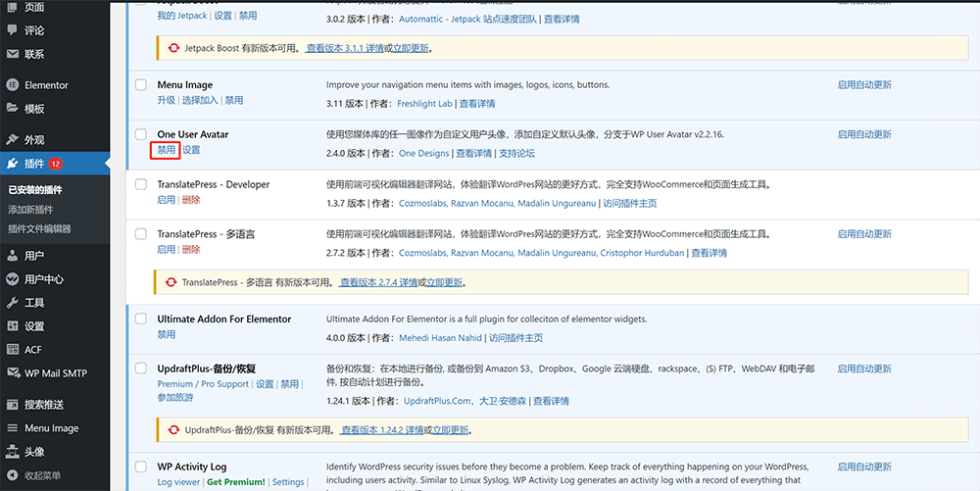Open the 用户 person icon in sidebar
Image resolution: width=980 pixels, height=491 pixels.
coord(12,256)
